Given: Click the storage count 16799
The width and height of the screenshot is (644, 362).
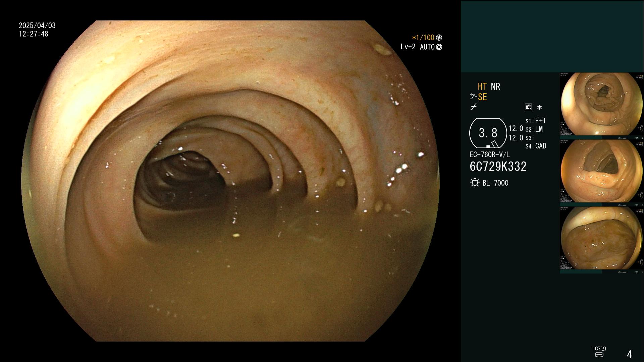Looking at the screenshot, I should coord(599,349).
